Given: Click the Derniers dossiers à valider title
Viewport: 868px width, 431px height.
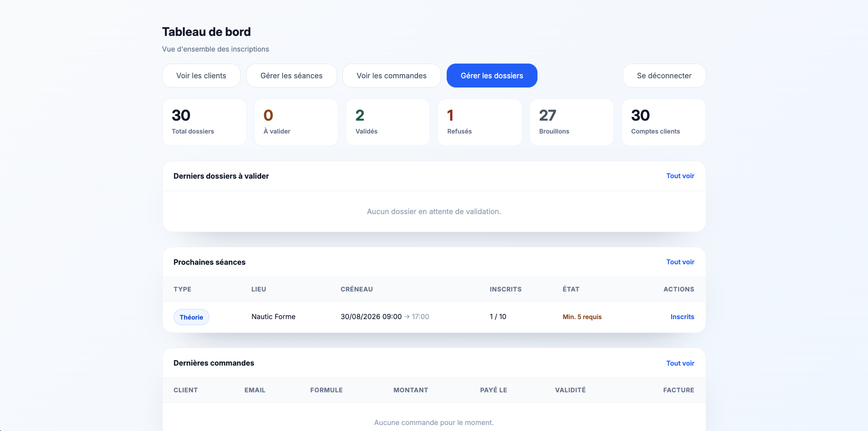Looking at the screenshot, I should click(221, 176).
